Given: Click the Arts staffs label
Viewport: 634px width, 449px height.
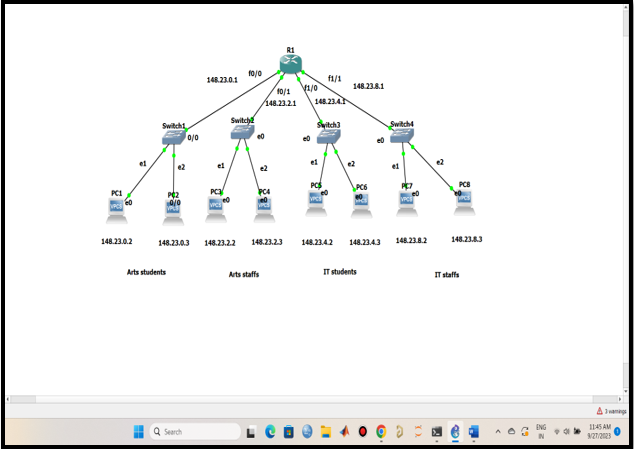Looking at the screenshot, I should [x=244, y=274].
